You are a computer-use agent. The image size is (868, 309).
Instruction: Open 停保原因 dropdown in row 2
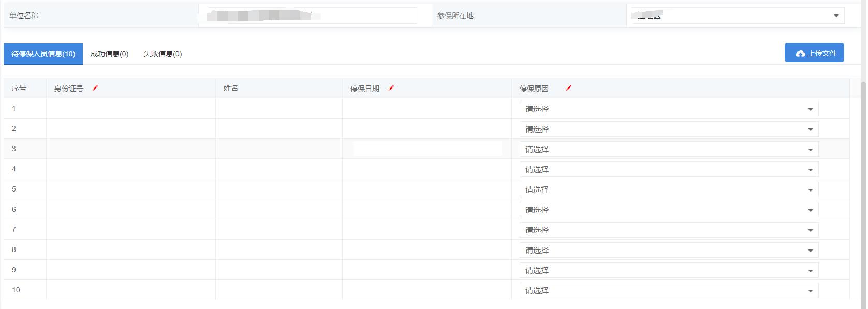[669, 129]
